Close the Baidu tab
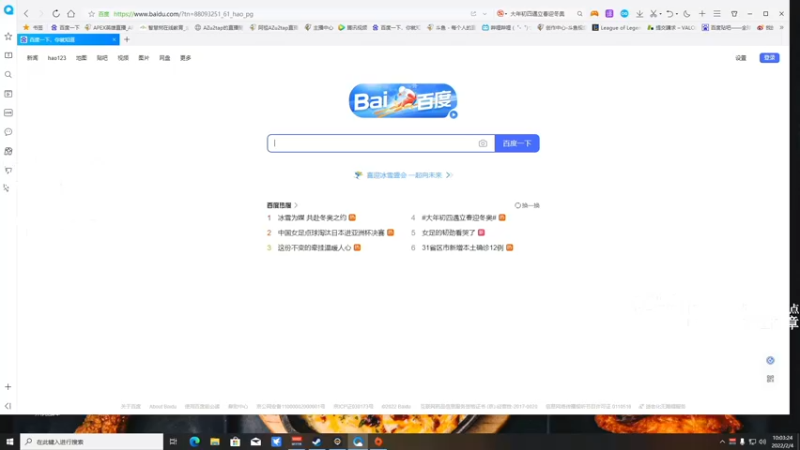This screenshot has width=800, height=450. 114,39
